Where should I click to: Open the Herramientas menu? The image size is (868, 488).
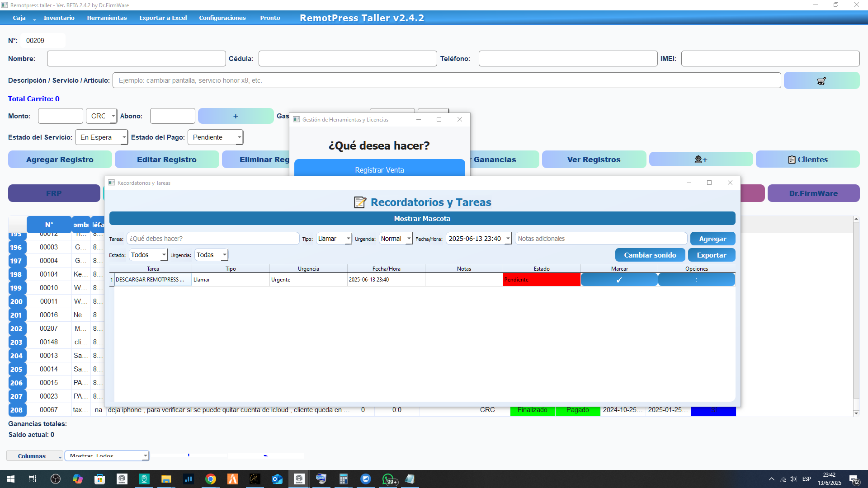pos(107,18)
